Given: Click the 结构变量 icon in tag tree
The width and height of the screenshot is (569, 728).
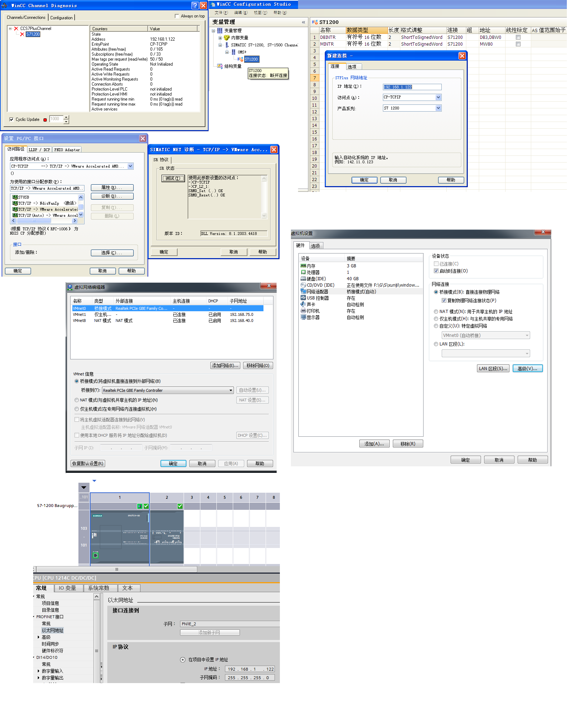Looking at the screenshot, I should (x=220, y=66).
